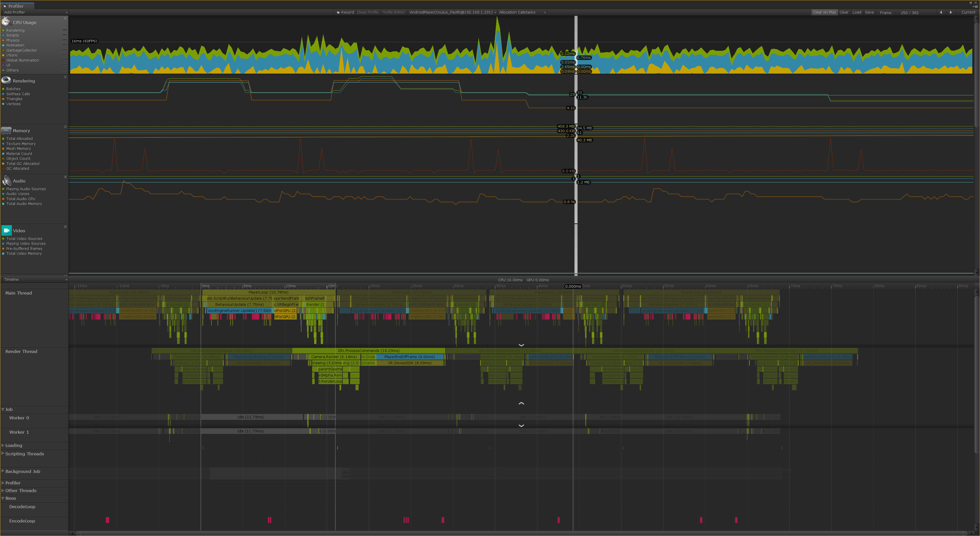980x536 pixels.
Task: Close the CPU Usage profiler module
Action: [x=65, y=18]
